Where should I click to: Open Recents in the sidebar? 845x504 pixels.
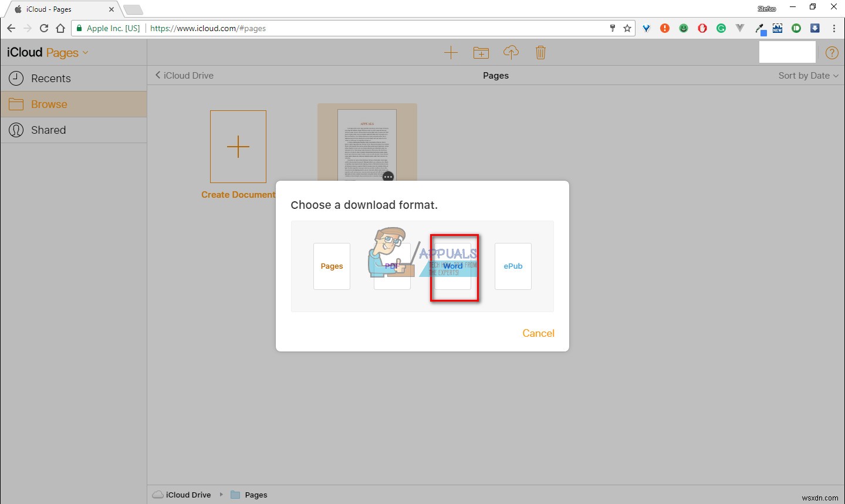[73, 78]
